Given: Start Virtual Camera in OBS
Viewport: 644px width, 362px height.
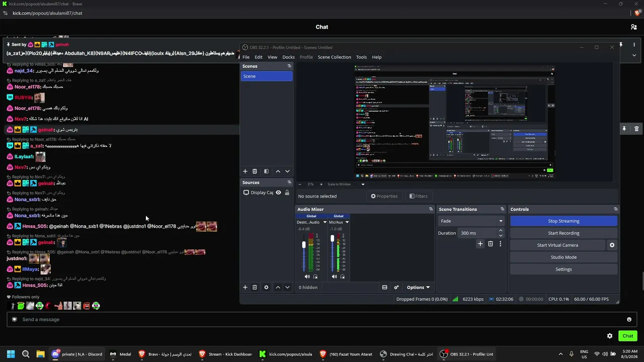Looking at the screenshot, I should [x=557, y=245].
